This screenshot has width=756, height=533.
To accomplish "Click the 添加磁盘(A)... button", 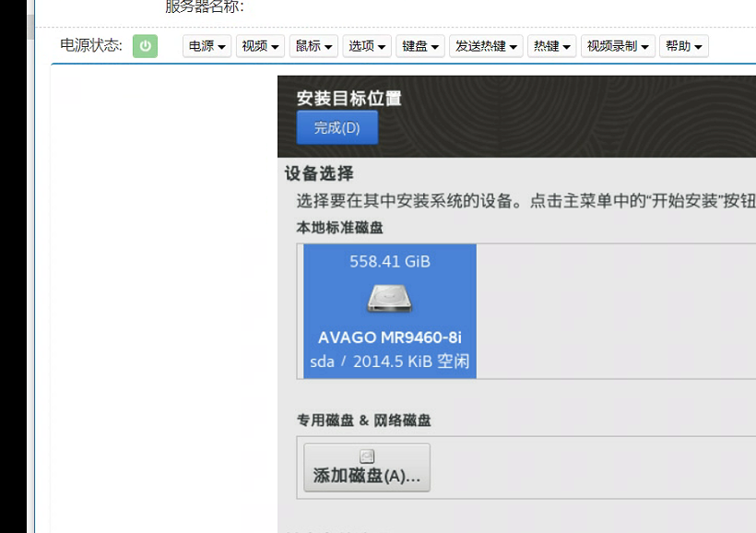I will 367,468.
